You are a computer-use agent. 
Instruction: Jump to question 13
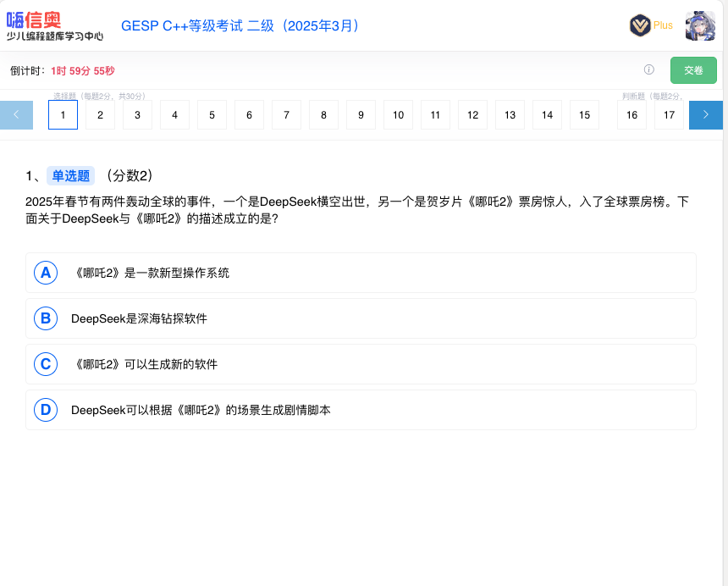(x=510, y=114)
